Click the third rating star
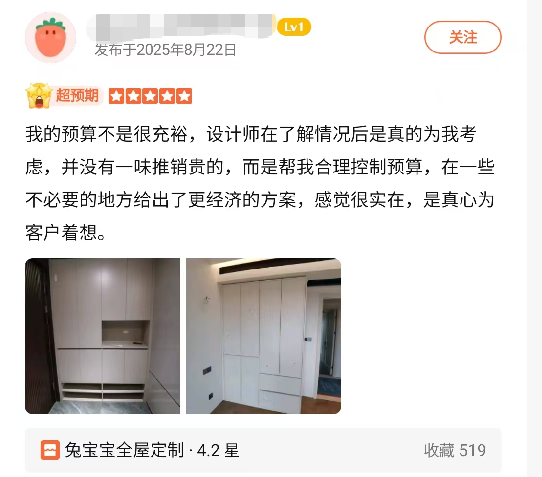Screen dimensions: 542x477 [150, 96]
